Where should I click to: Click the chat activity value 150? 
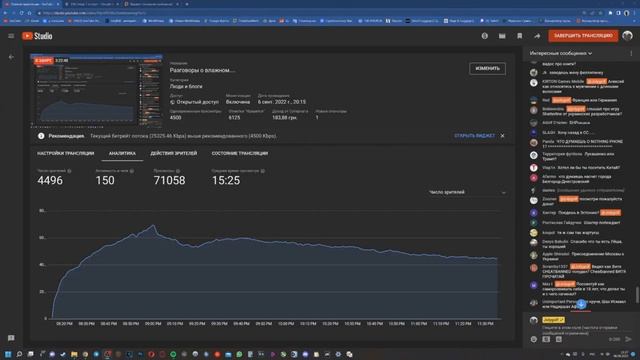click(105, 180)
